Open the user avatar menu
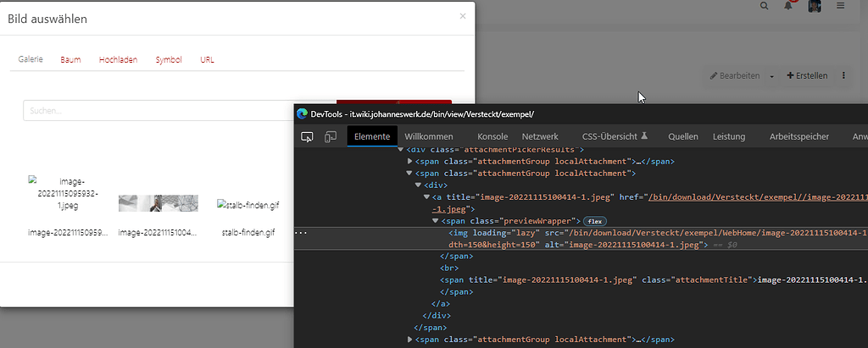 (x=814, y=6)
